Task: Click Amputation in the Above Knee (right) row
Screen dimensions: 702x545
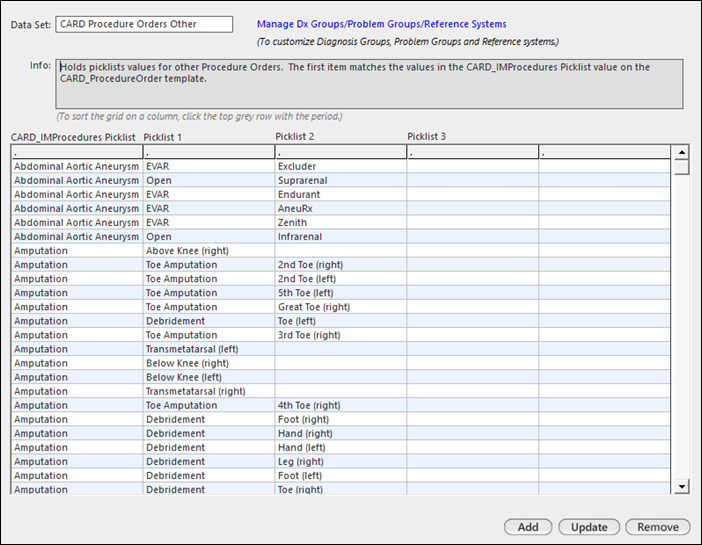Action: 77,251
